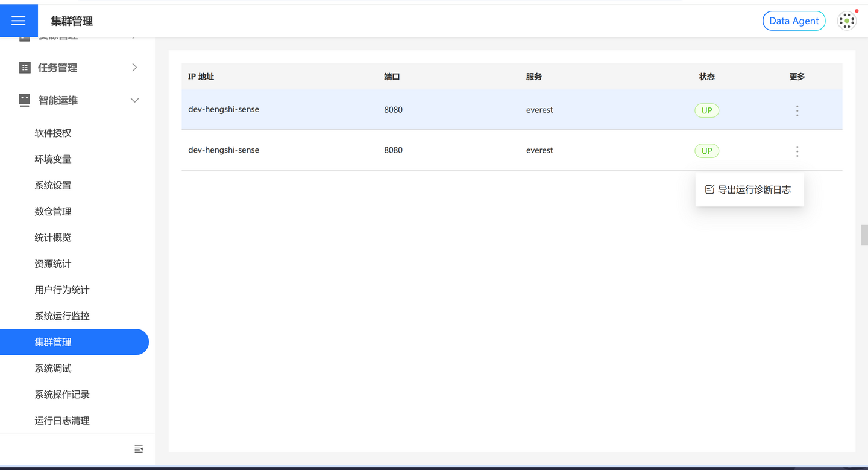Select 导出运行诊断日志 menu entry
The image size is (868, 470).
pos(754,189)
